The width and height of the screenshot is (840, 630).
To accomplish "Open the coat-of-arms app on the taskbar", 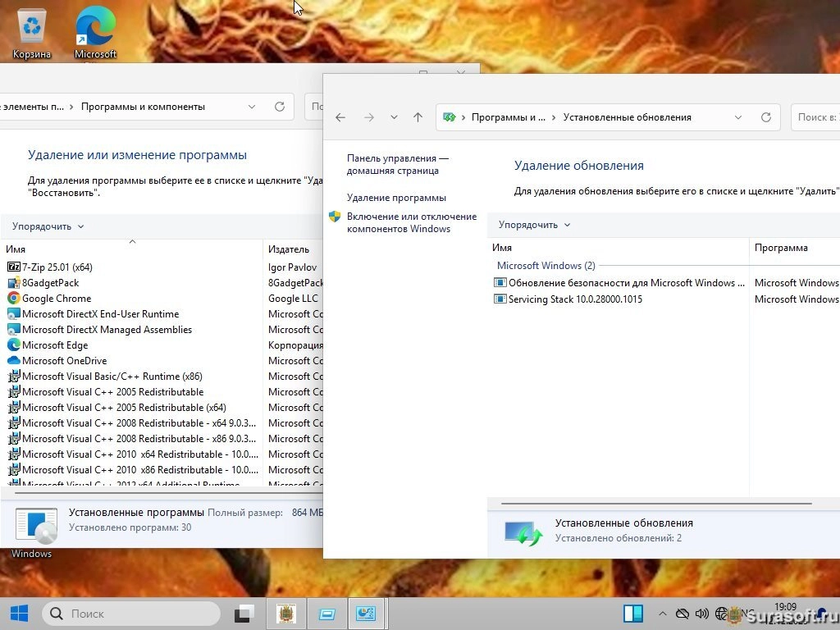I will pyautogui.click(x=285, y=614).
